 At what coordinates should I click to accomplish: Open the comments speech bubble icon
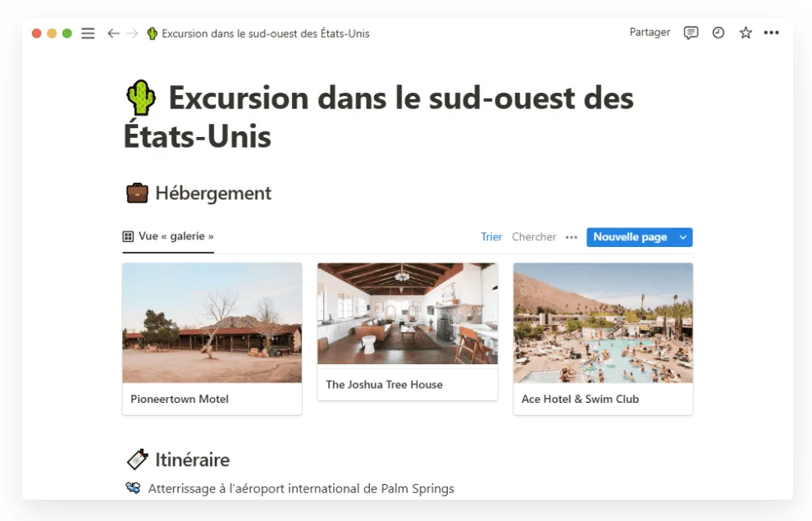pyautogui.click(x=691, y=33)
